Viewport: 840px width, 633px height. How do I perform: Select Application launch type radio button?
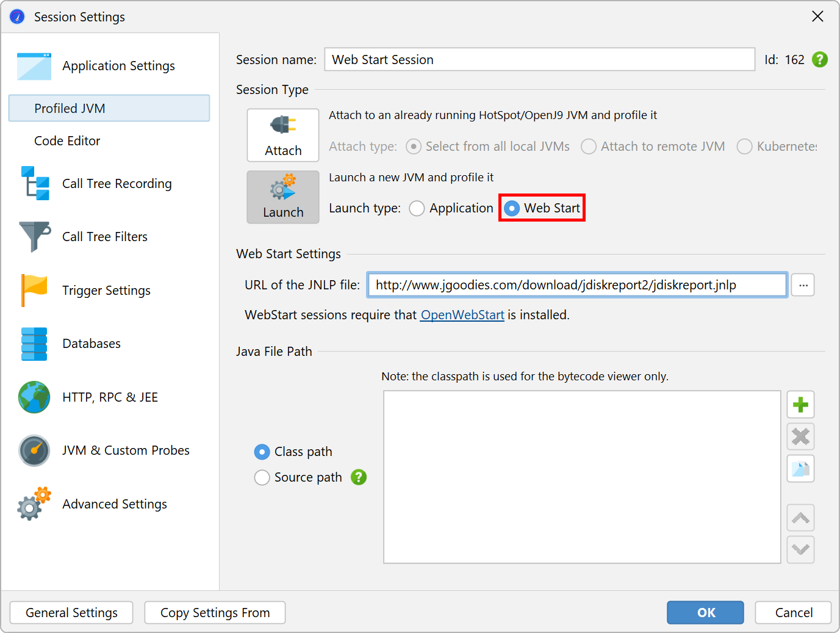click(x=417, y=209)
